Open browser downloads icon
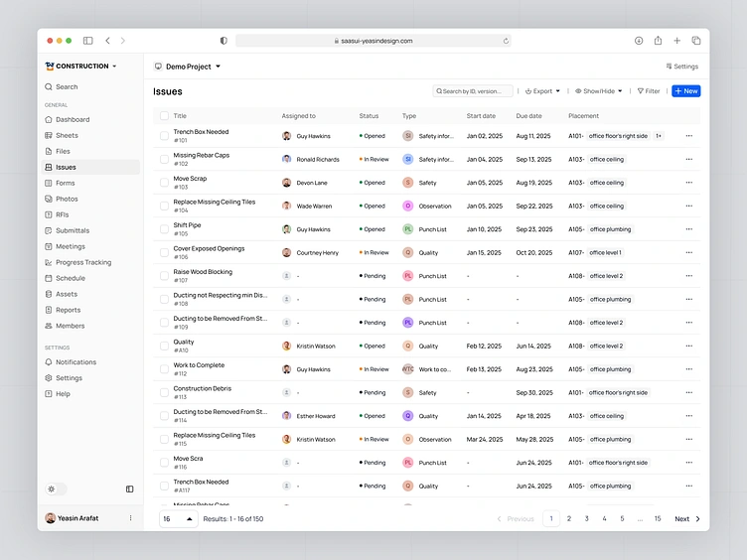Viewport: 747px width, 560px height. pyautogui.click(x=639, y=41)
